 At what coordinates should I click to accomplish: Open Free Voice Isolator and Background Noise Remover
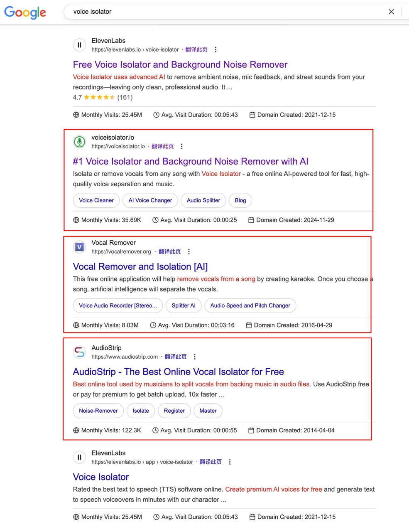pos(180,64)
